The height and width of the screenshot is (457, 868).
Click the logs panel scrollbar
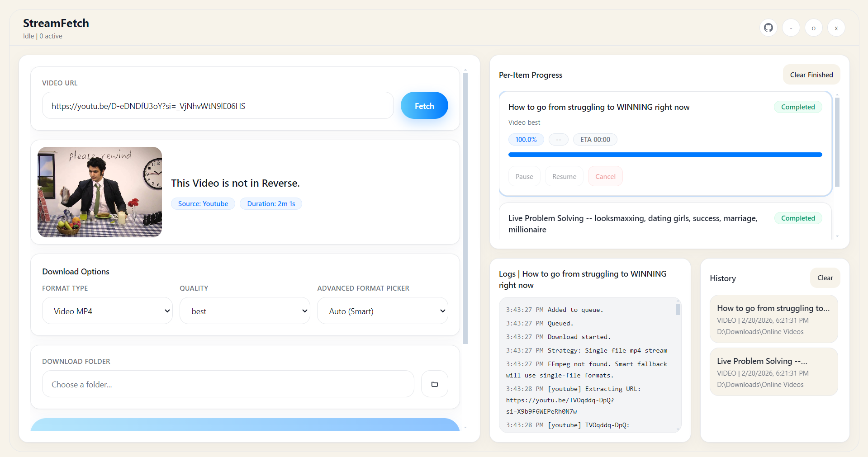[677, 310]
